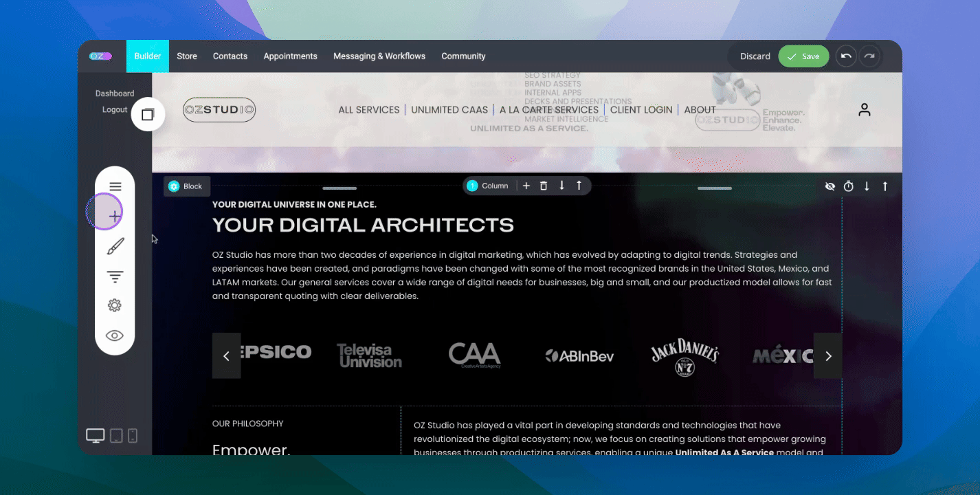The height and width of the screenshot is (495, 980).
Task: Preview the page with the eye tool
Action: pyautogui.click(x=115, y=335)
